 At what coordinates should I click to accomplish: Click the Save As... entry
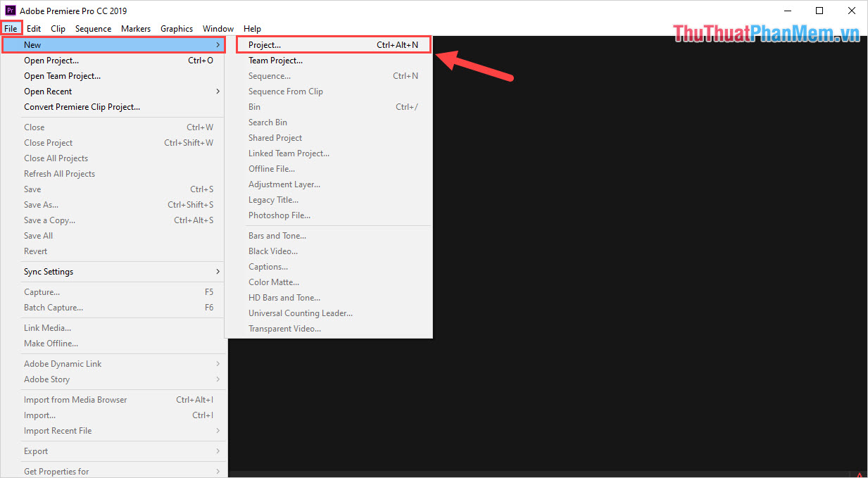coord(113,205)
